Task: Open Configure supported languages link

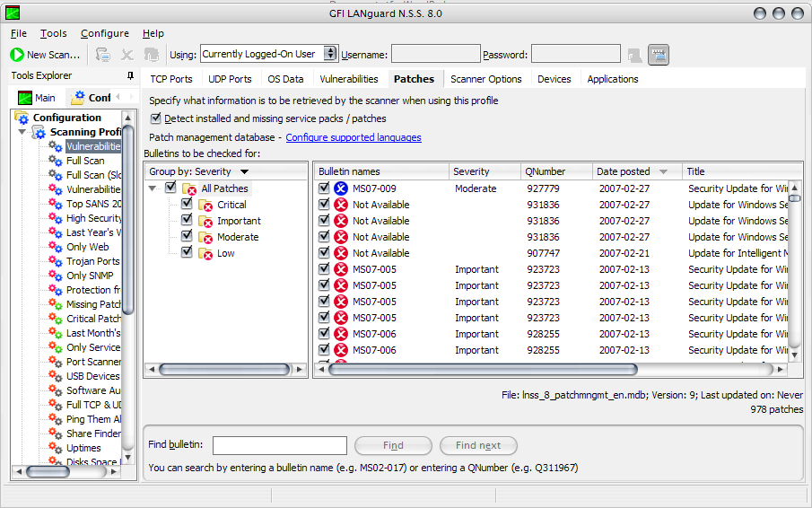Action: tap(354, 137)
